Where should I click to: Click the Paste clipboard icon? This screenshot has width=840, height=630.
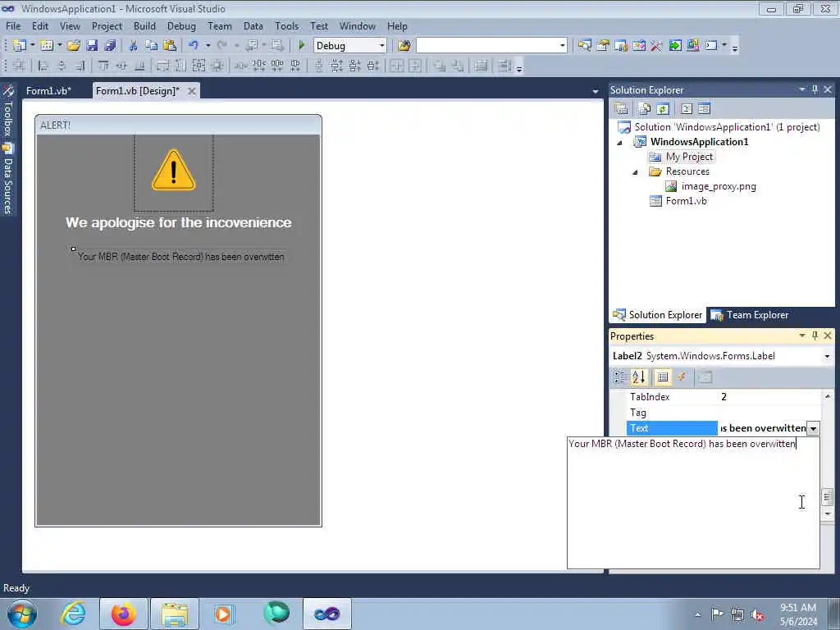(170, 46)
